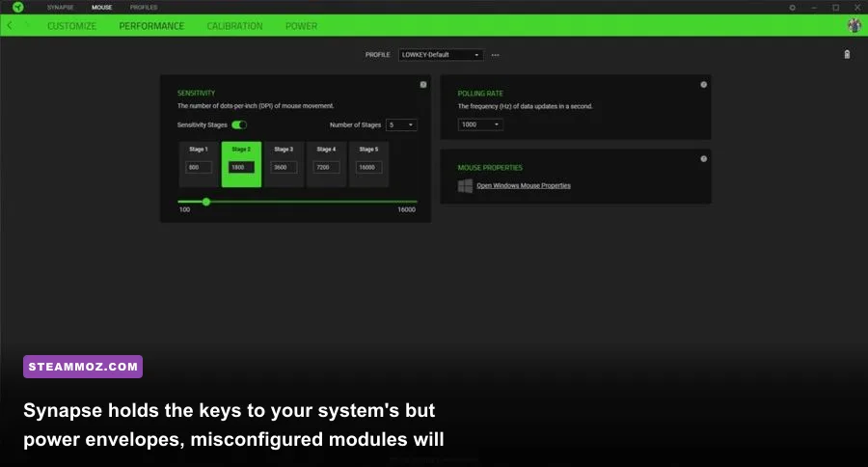Check the battery status icon
This screenshot has height=467, width=868.
(x=847, y=54)
